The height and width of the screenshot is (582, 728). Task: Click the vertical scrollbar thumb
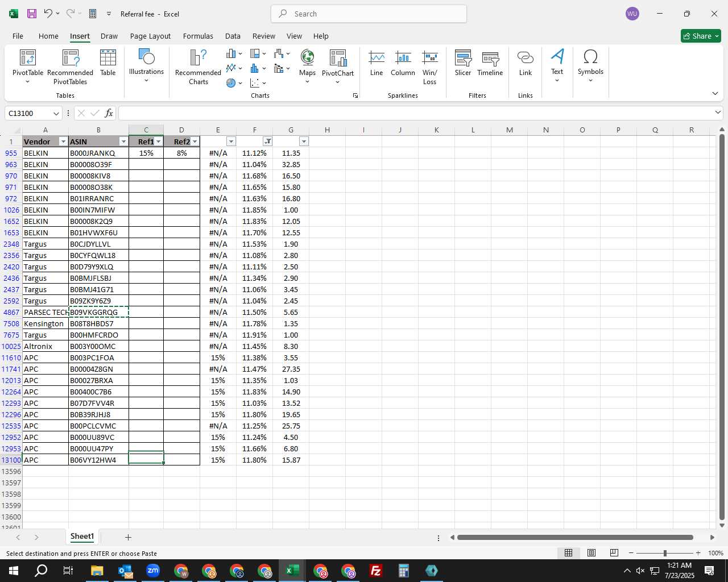pos(722,327)
